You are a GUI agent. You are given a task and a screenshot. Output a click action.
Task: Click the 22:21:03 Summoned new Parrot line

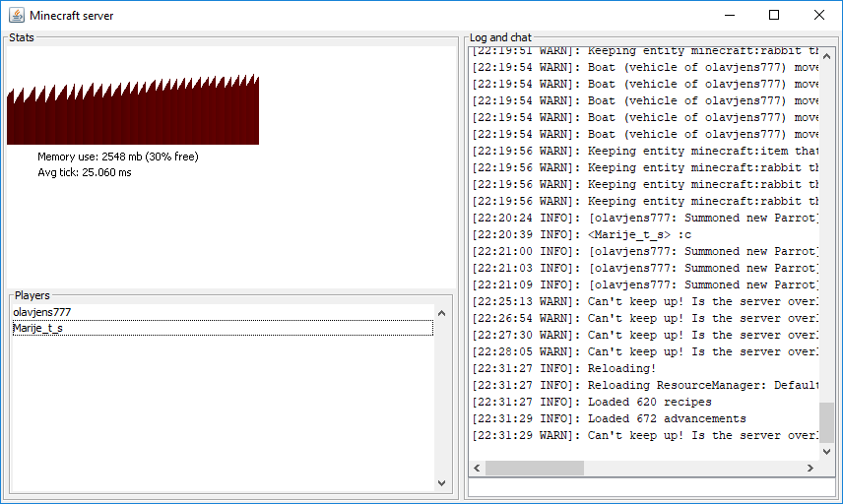(645, 268)
